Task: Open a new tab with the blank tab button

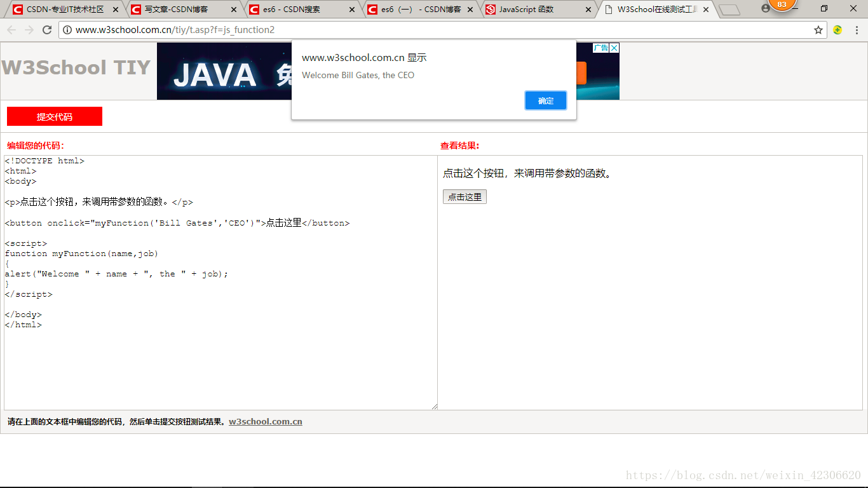Action: 729,10
